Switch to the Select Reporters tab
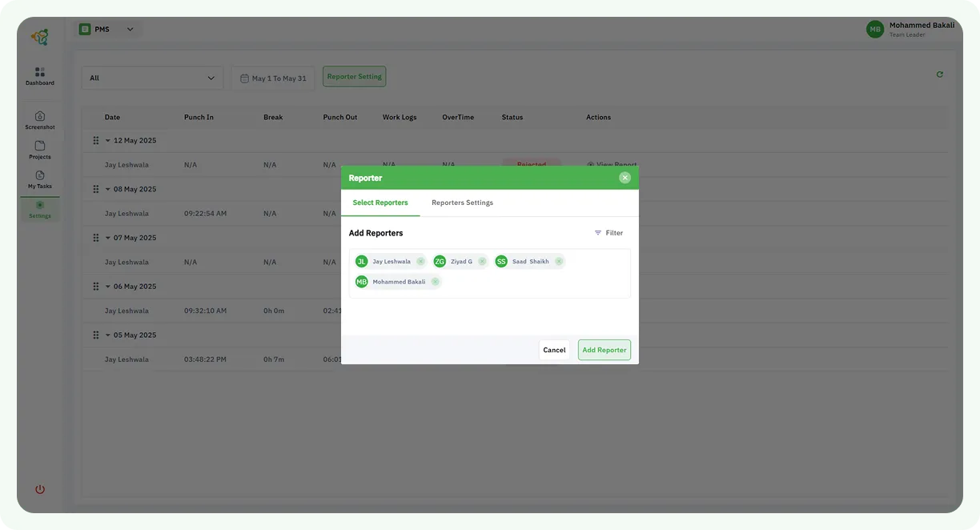Viewport: 980px width, 530px height. pyautogui.click(x=380, y=203)
